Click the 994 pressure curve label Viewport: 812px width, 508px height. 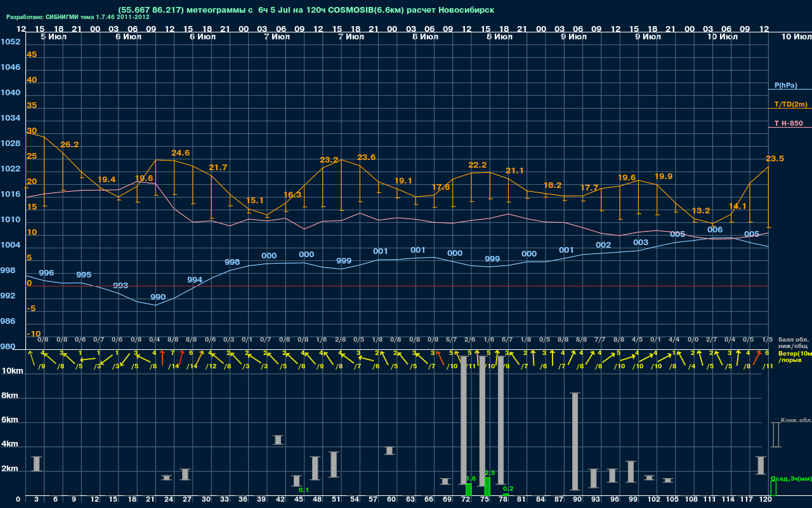click(x=195, y=280)
